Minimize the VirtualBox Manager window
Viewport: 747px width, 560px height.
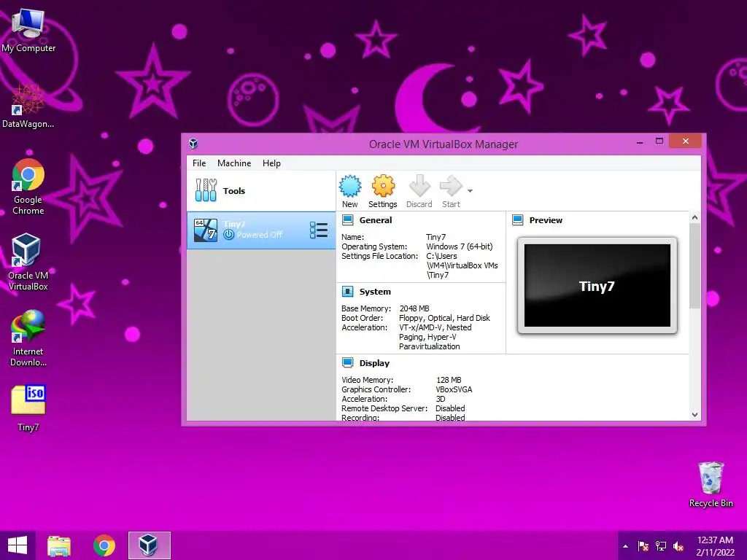[640, 142]
